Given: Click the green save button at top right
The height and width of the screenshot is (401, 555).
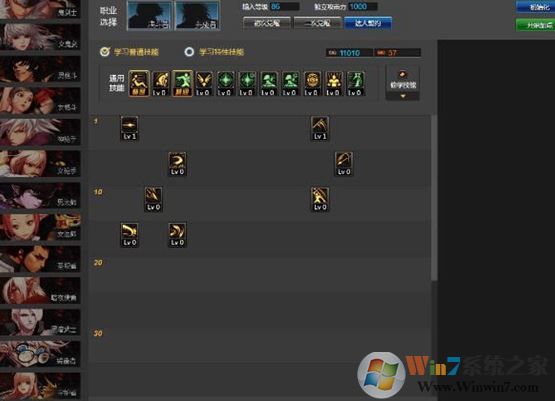Looking at the screenshot, I should click(536, 25).
